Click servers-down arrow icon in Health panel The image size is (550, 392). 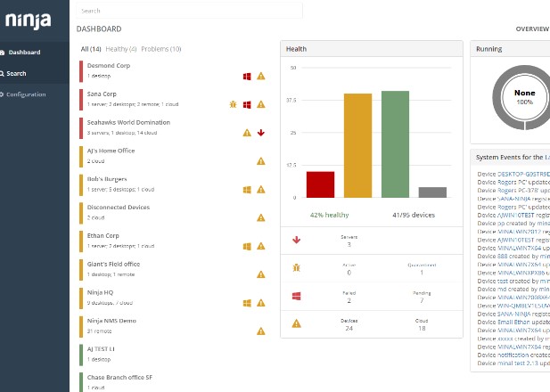tap(297, 241)
